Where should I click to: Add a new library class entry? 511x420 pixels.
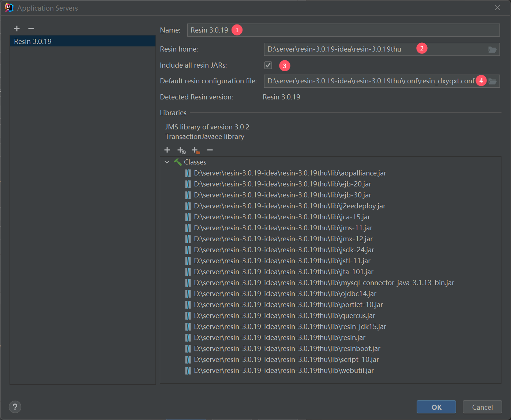pyautogui.click(x=167, y=150)
